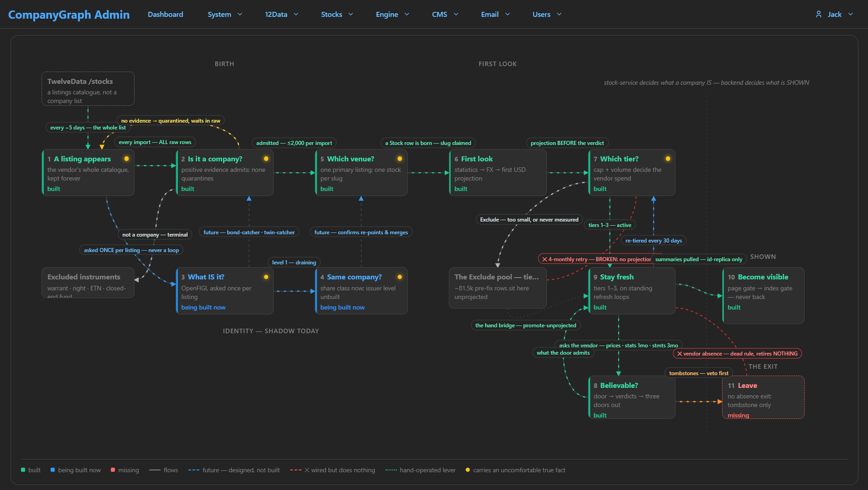The width and height of the screenshot is (868, 490).
Task: Expand the Stocks menu chevron
Action: [x=351, y=15]
